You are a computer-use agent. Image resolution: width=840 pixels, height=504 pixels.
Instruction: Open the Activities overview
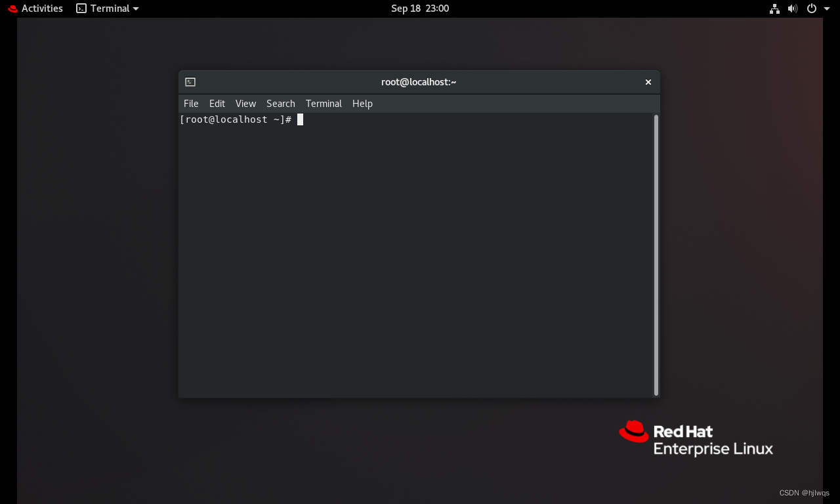pos(41,8)
